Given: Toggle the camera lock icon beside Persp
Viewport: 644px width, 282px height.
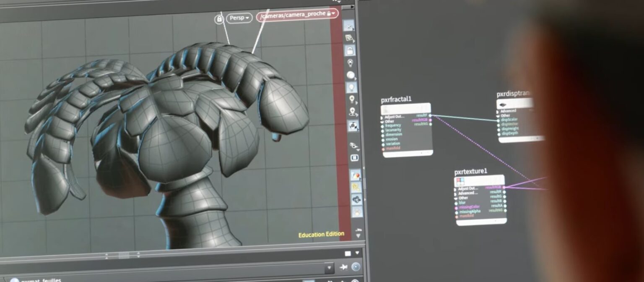Looking at the screenshot, I should pos(219,19).
